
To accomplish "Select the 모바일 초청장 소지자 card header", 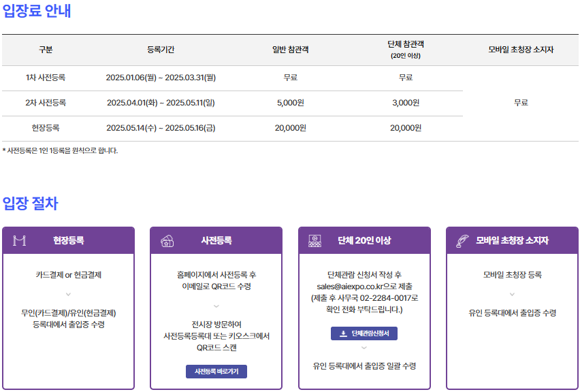I will click(513, 240).
